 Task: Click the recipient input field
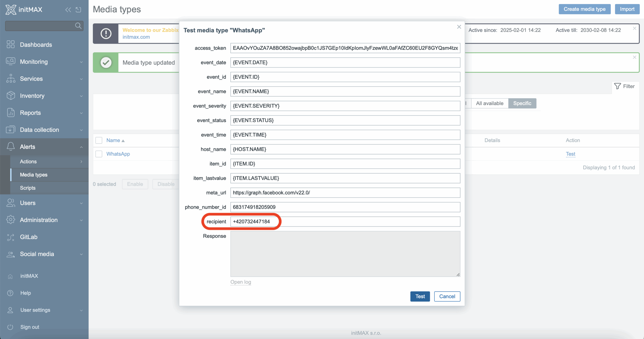point(345,221)
